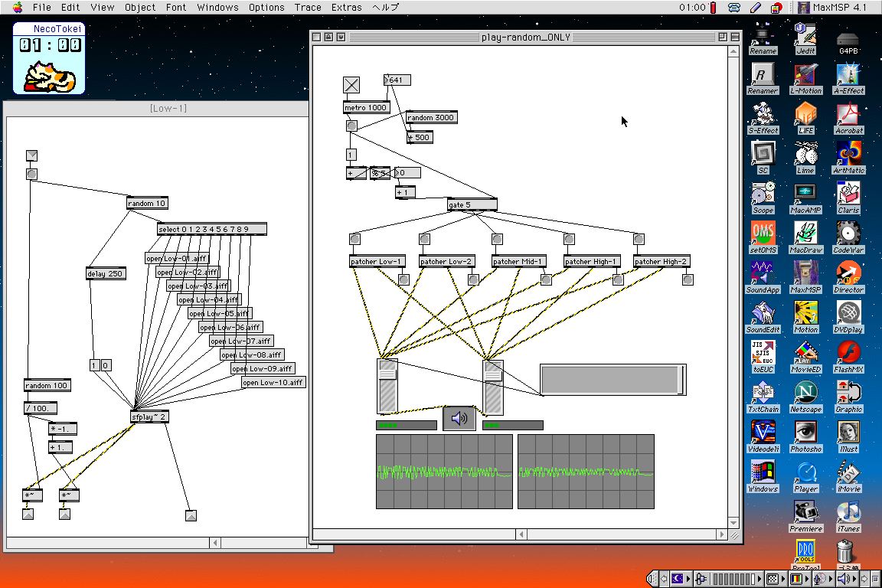
Task: Open the Options menu
Action: pyautogui.click(x=266, y=8)
